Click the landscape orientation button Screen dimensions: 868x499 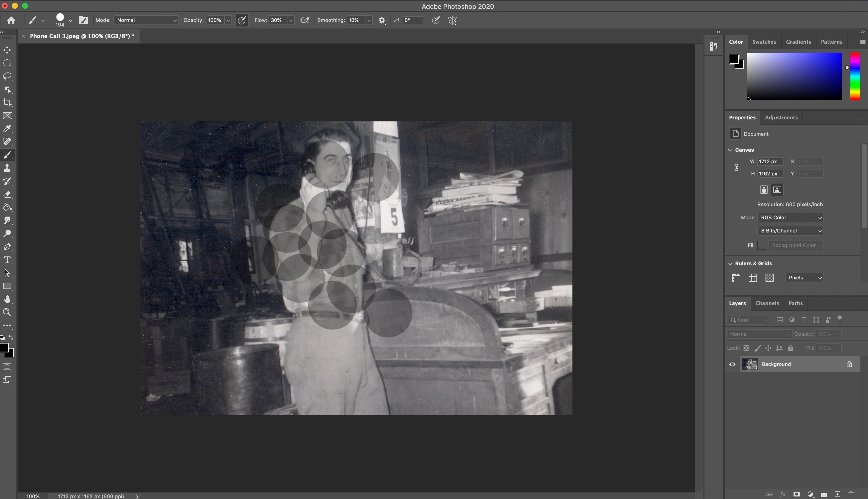[x=777, y=190]
